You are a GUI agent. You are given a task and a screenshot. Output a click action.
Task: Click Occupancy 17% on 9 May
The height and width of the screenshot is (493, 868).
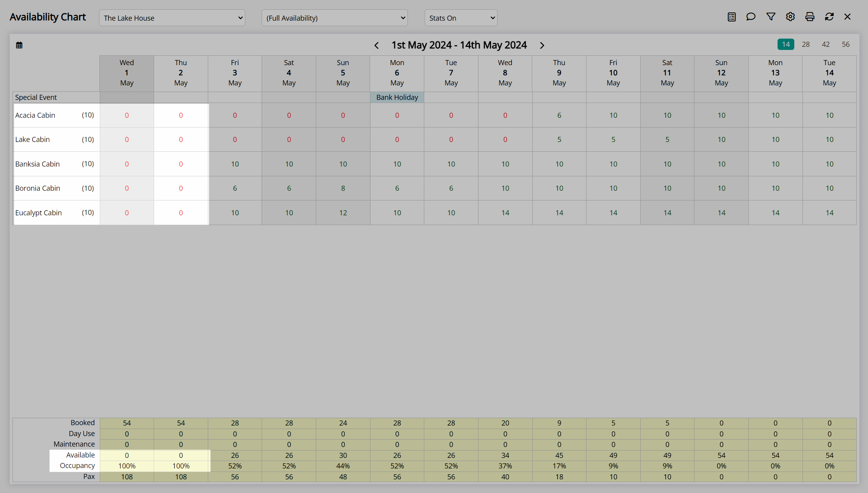pyautogui.click(x=559, y=466)
